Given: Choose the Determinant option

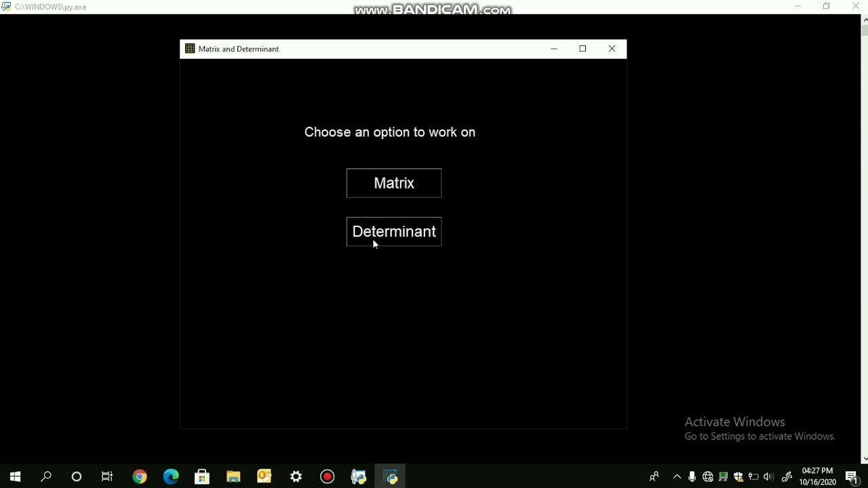Looking at the screenshot, I should (394, 232).
